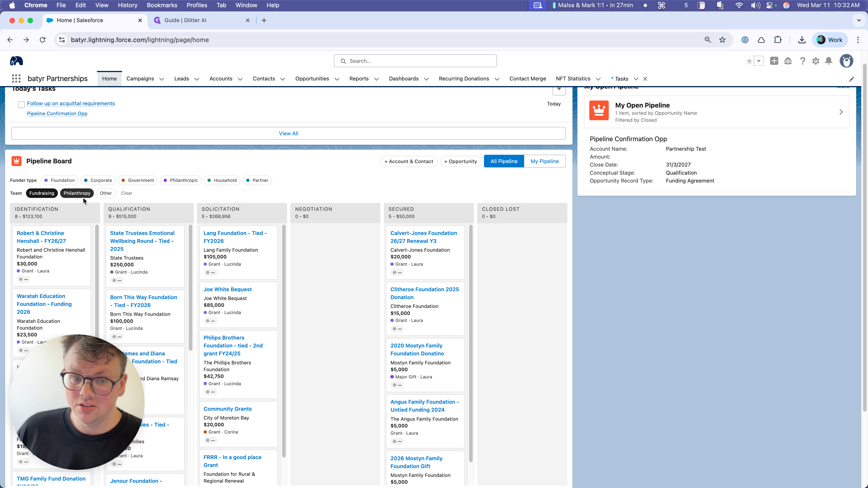Viewport: 868px width, 488px height.
Task: Open 1Password extension icon
Action: point(745,40)
